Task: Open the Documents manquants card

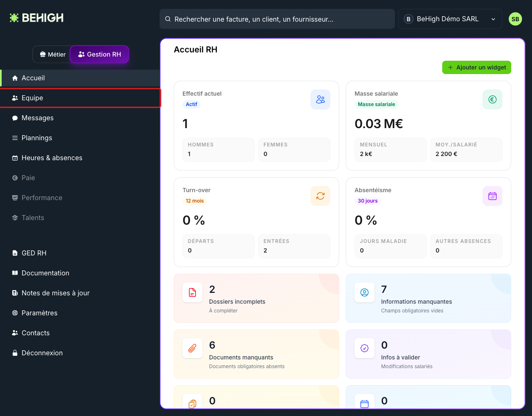Action: coord(256,354)
